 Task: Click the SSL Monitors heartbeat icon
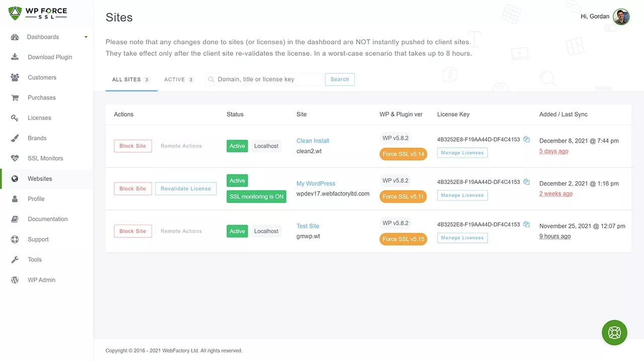15,158
